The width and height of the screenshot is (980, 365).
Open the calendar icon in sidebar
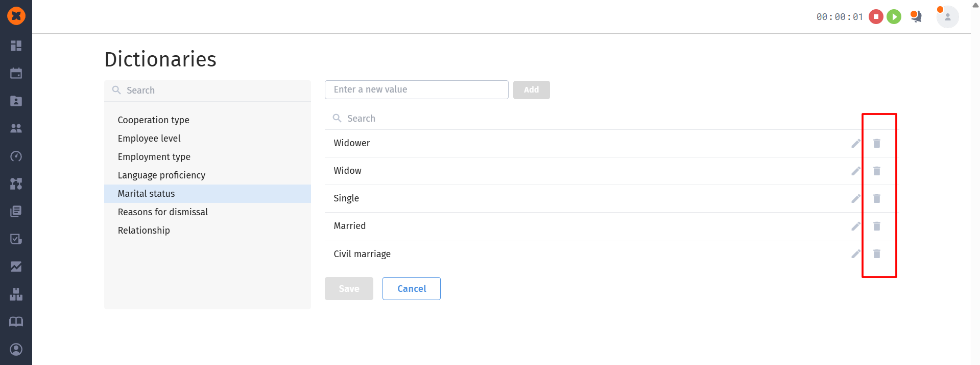(16, 73)
